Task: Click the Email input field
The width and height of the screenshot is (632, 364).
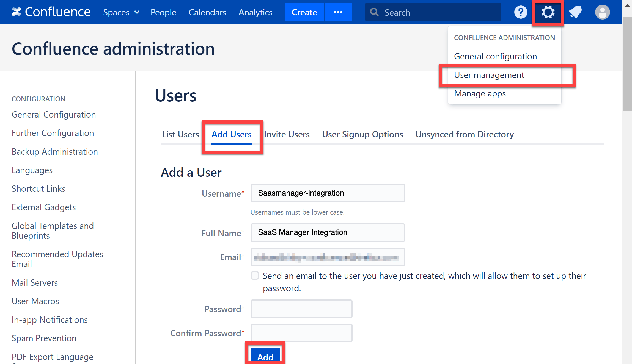Action: click(x=328, y=257)
